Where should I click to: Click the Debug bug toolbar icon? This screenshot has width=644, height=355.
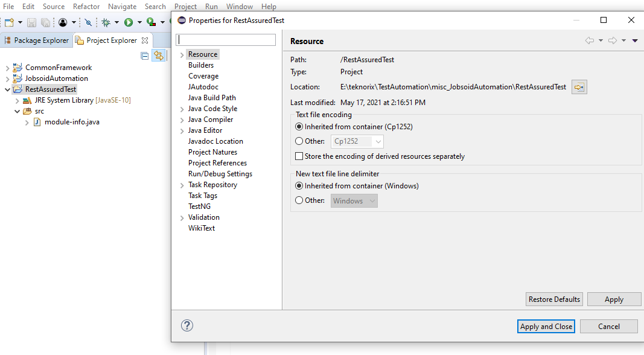[106, 22]
